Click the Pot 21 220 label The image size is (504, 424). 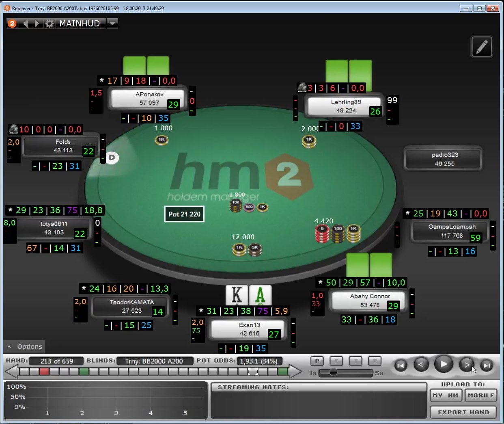click(x=184, y=214)
